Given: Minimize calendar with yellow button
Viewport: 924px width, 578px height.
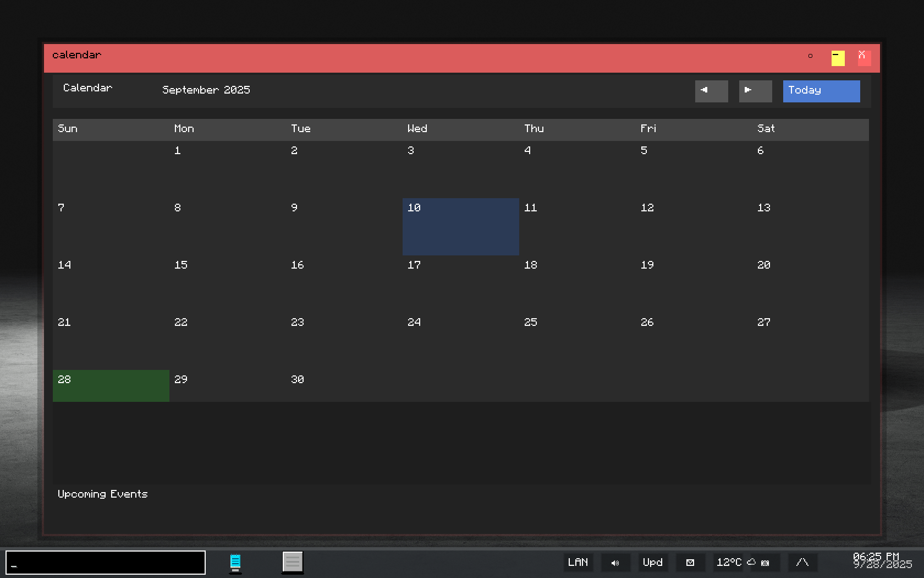Looking at the screenshot, I should click(838, 58).
